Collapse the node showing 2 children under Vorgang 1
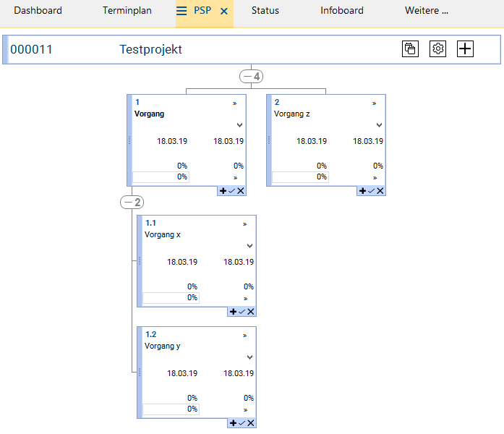This screenshot has width=504, height=434. (132, 203)
